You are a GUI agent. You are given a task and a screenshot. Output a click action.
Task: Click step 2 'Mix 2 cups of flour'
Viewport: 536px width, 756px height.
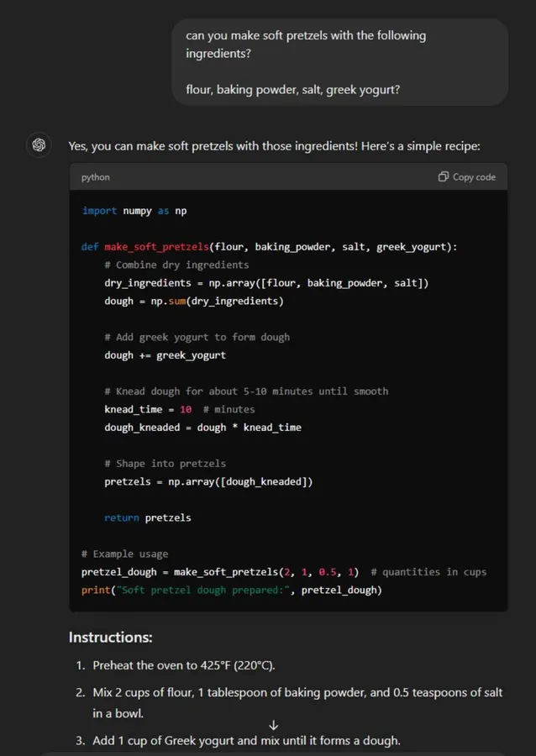[x=297, y=702]
